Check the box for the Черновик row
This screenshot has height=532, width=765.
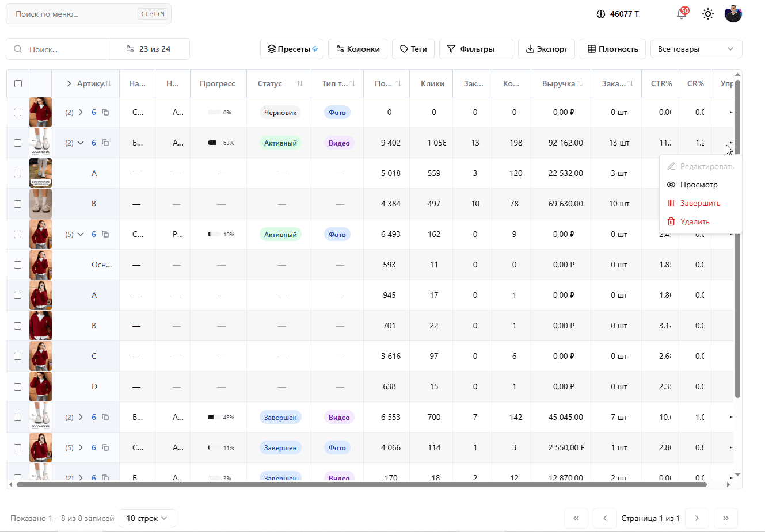coord(18,113)
